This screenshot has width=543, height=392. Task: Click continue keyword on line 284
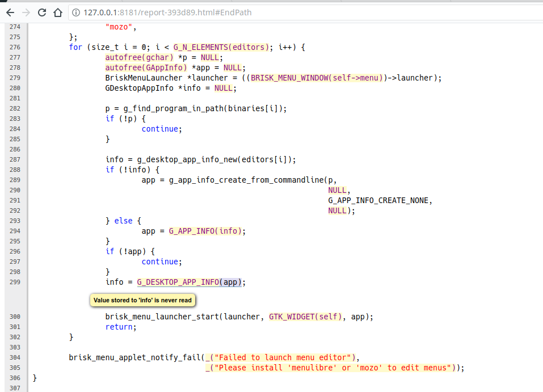click(x=159, y=129)
